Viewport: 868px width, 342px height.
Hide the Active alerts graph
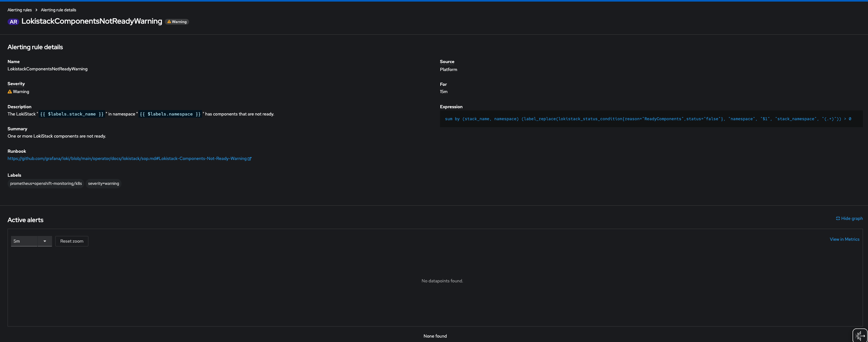[x=852, y=218]
